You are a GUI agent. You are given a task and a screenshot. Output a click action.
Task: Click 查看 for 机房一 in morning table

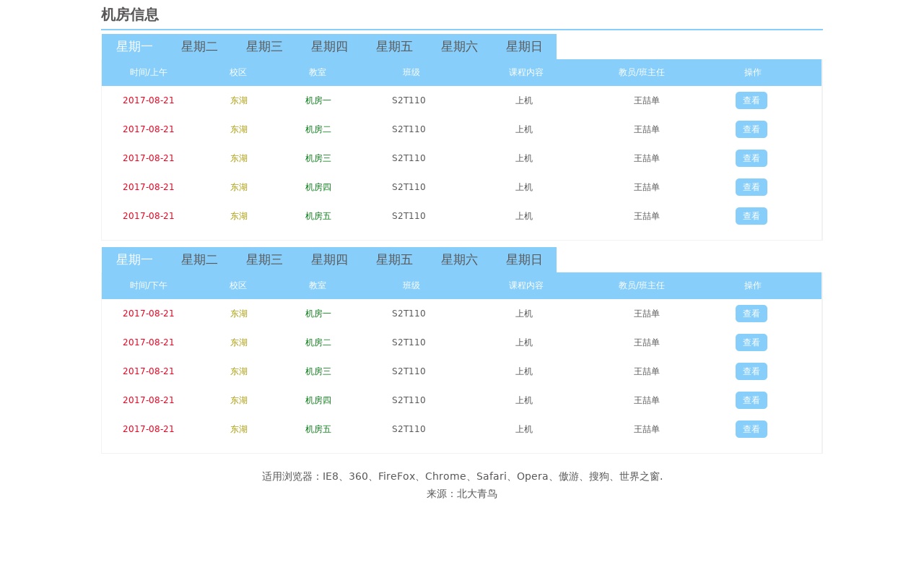(751, 100)
